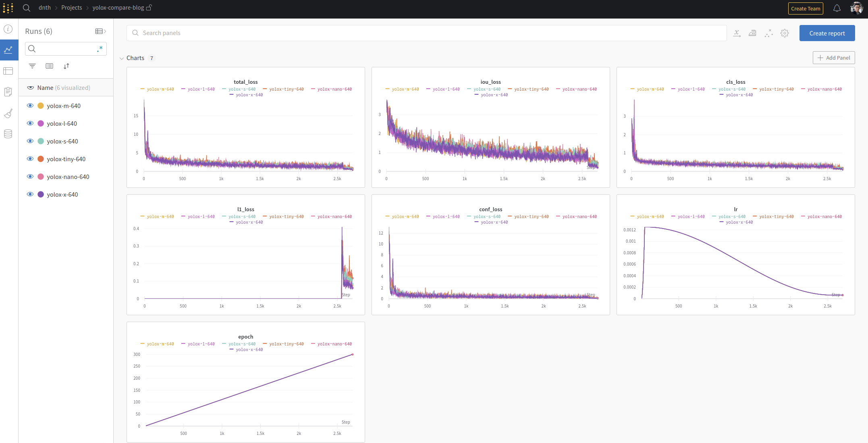Change yolox-x-640 run color swatch
Screen dimensions: 868x443
[41, 194]
